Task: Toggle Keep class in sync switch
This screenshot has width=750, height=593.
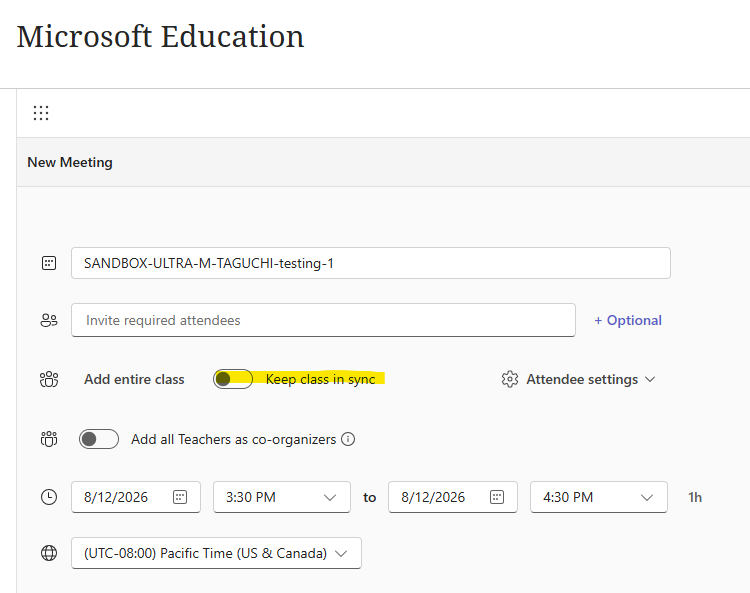Action: point(233,379)
